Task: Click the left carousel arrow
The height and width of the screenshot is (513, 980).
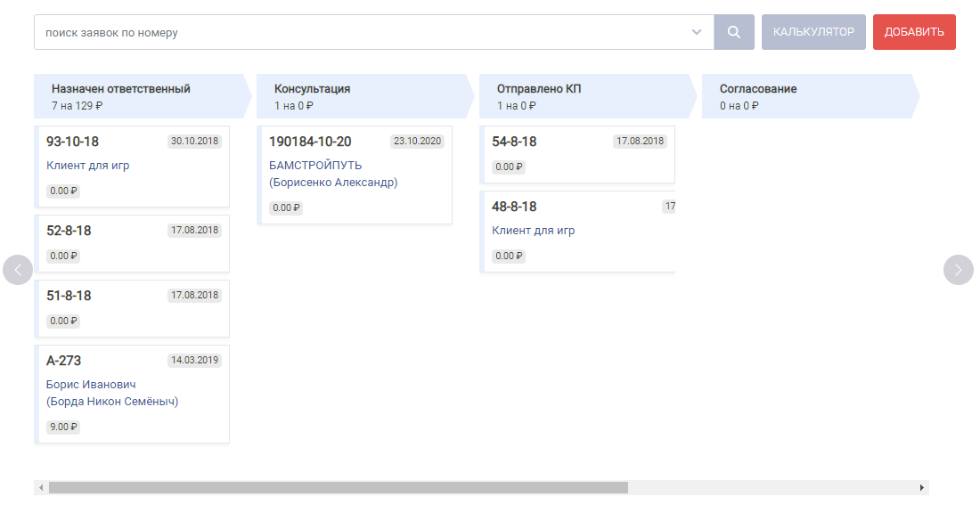Action: coord(18,270)
